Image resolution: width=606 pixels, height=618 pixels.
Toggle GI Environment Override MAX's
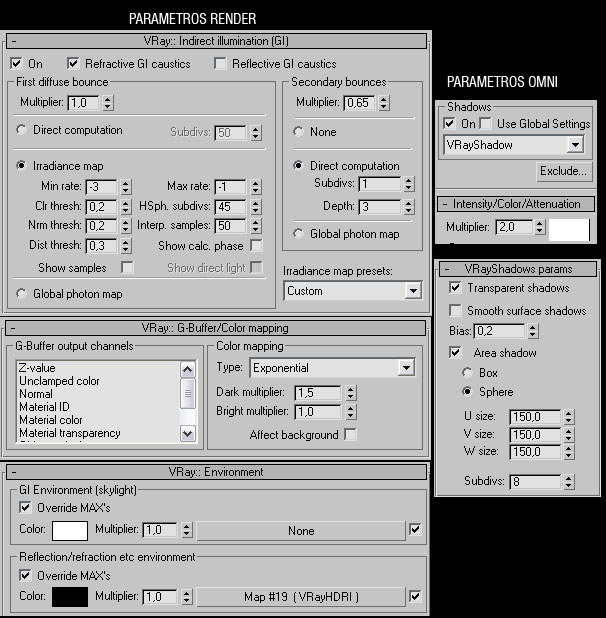pyautogui.click(x=25, y=507)
